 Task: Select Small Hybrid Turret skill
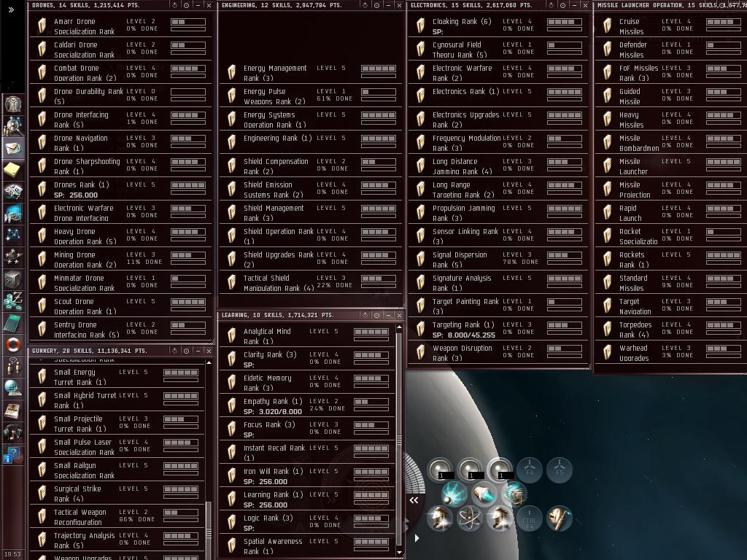coord(117,400)
